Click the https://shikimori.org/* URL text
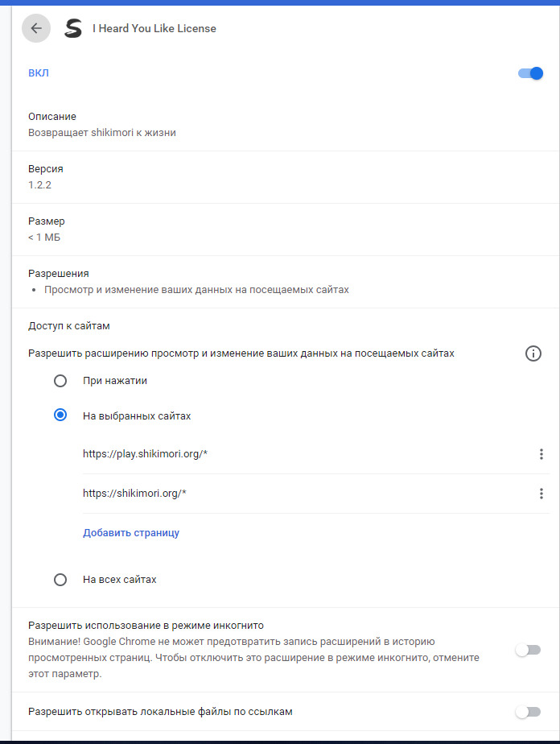The width and height of the screenshot is (560, 744). click(x=134, y=494)
